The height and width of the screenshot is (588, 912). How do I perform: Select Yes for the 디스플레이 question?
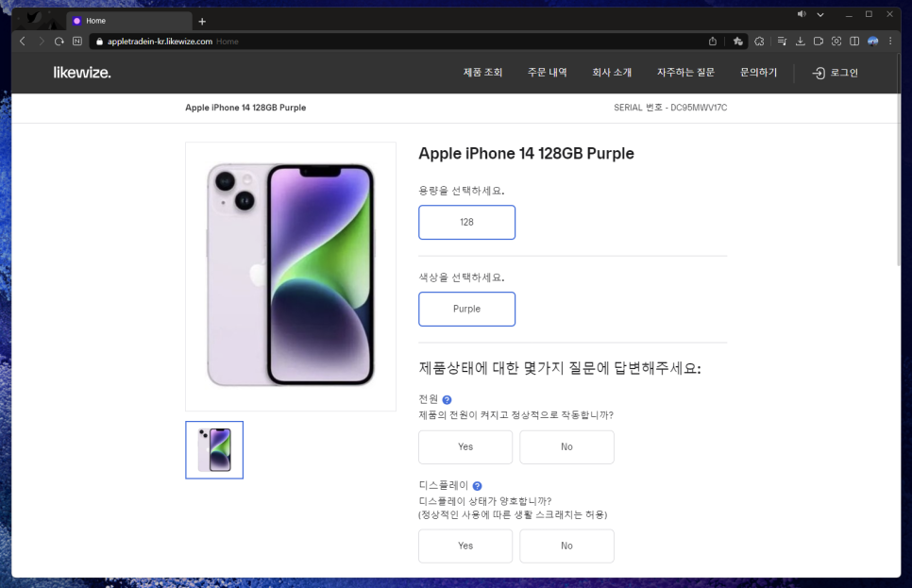(465, 546)
